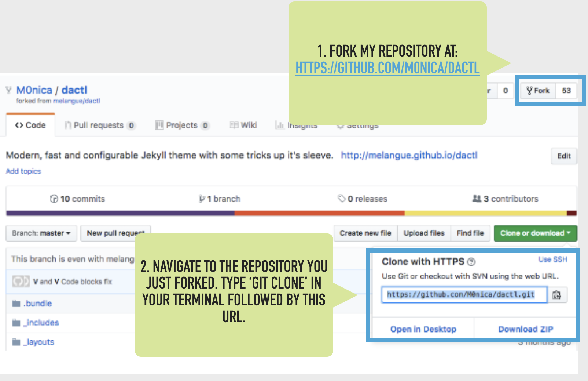Click the .bundle folder icon
The height and width of the screenshot is (381, 588).
[16, 304]
